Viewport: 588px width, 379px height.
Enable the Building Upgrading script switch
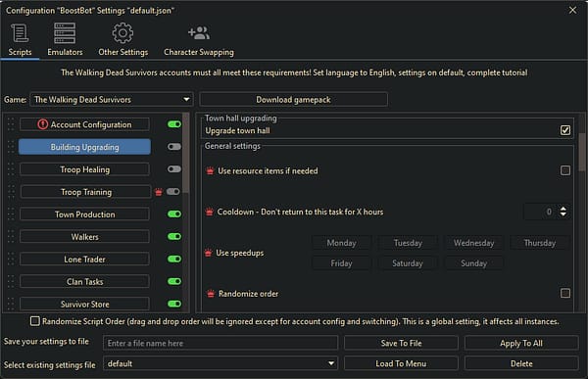tap(174, 147)
